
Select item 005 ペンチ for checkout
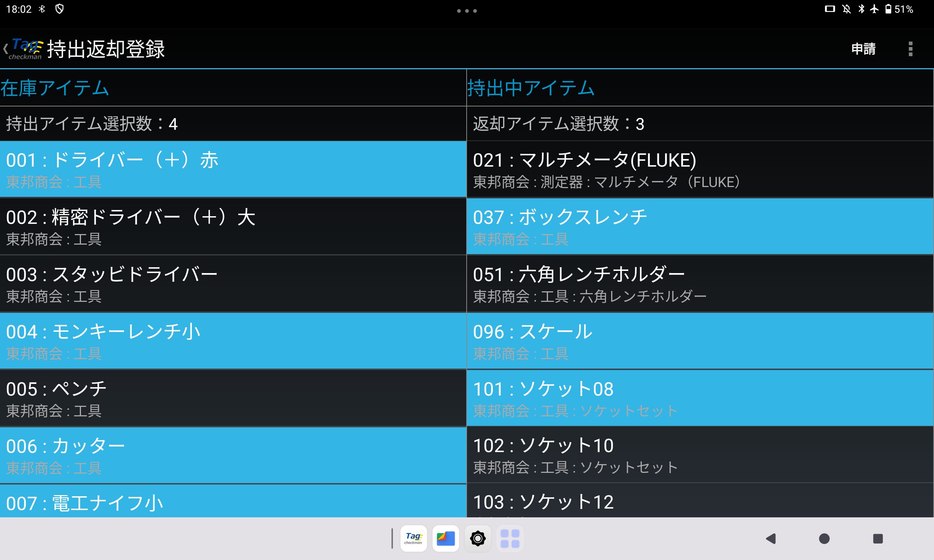point(233,398)
